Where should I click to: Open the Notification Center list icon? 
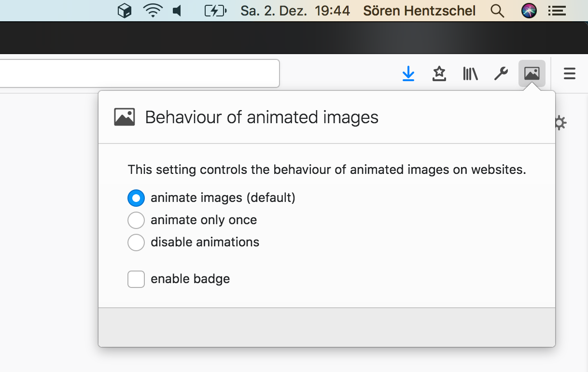(x=558, y=11)
